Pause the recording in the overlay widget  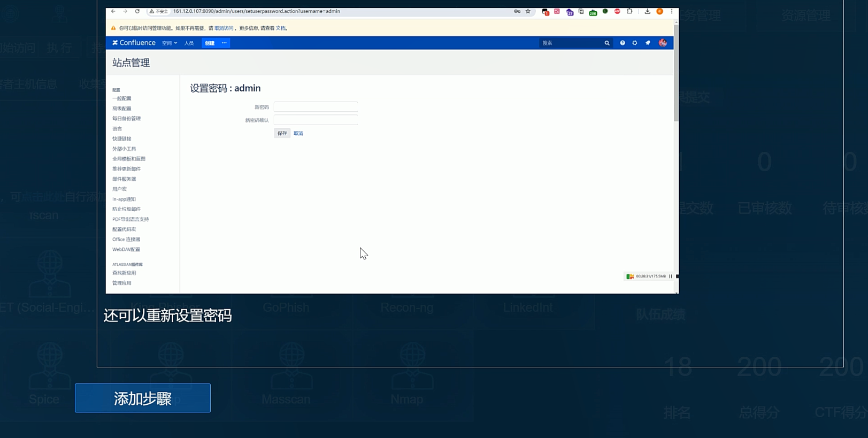pos(671,276)
